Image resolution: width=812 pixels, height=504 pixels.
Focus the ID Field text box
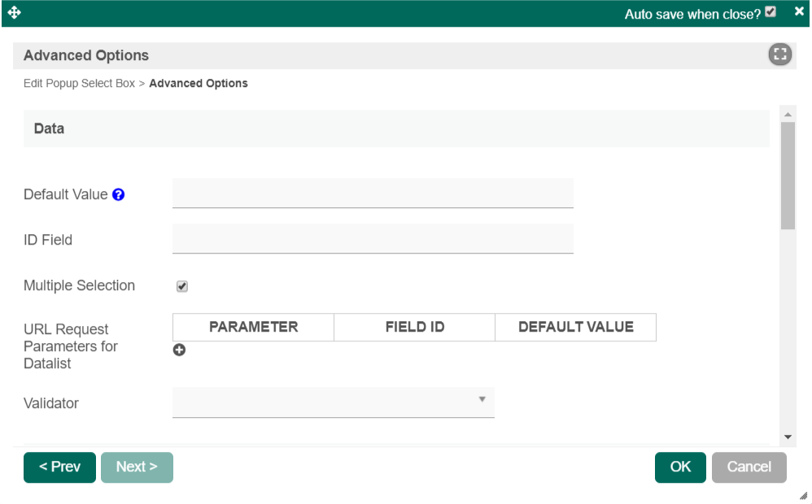373,239
